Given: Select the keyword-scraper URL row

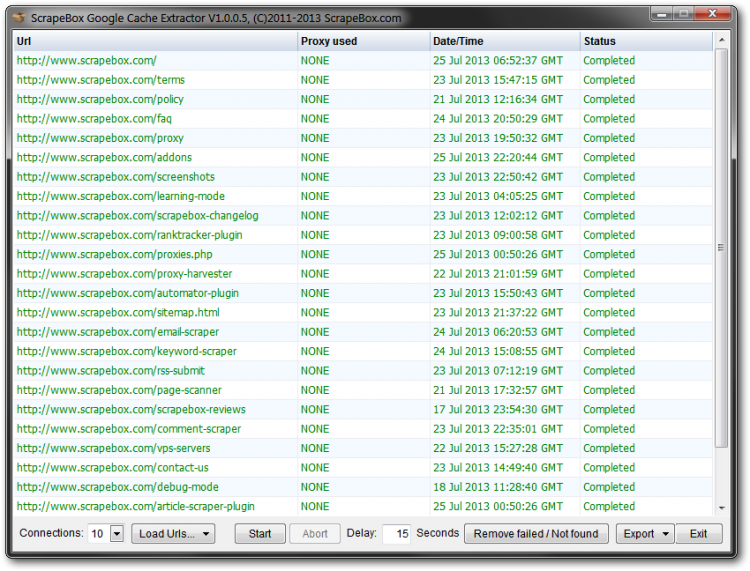Looking at the screenshot, I should 363,351.
